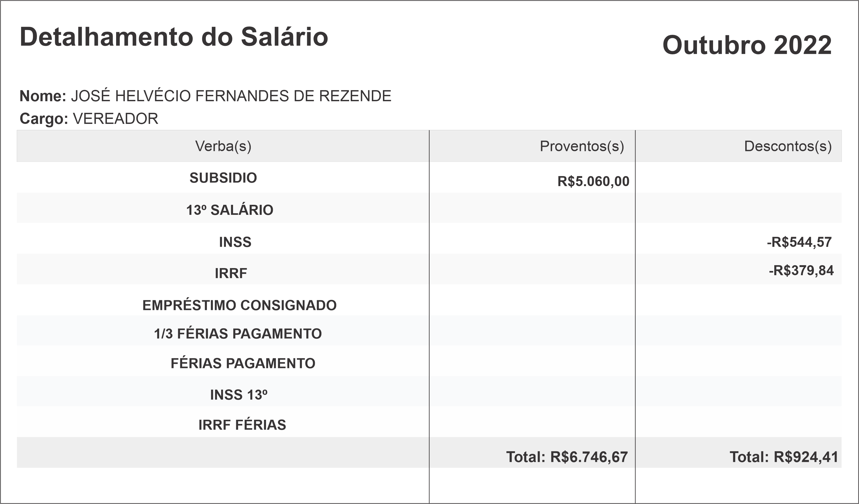
Task: Select the EMPRÉSTIMO CONSIGNADO row label
Action: point(239,305)
